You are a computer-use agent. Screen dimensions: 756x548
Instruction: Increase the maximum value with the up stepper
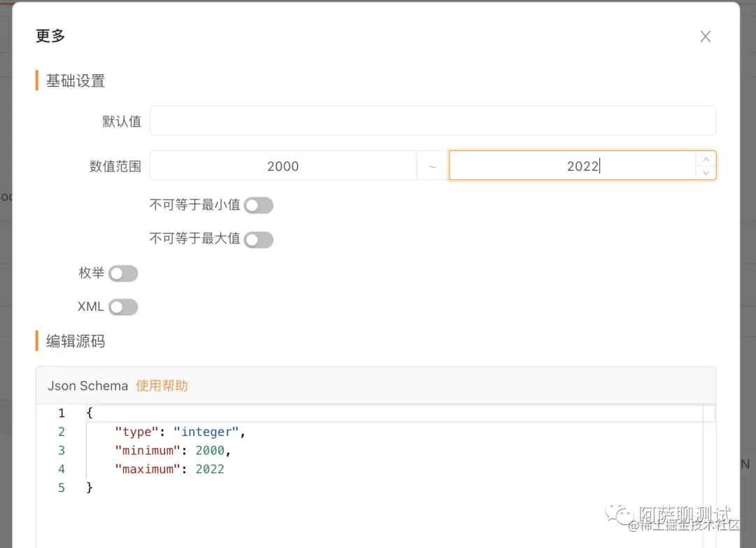[x=706, y=159]
